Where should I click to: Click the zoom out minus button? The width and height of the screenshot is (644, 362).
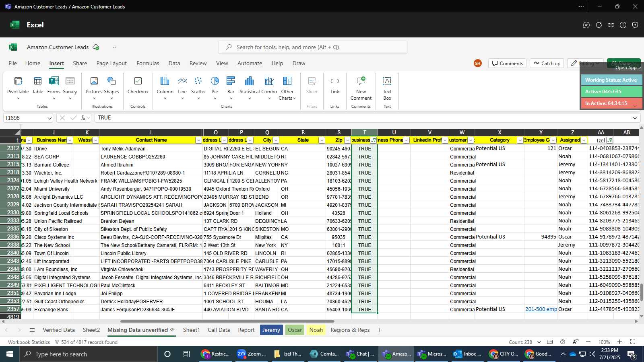[588, 342]
